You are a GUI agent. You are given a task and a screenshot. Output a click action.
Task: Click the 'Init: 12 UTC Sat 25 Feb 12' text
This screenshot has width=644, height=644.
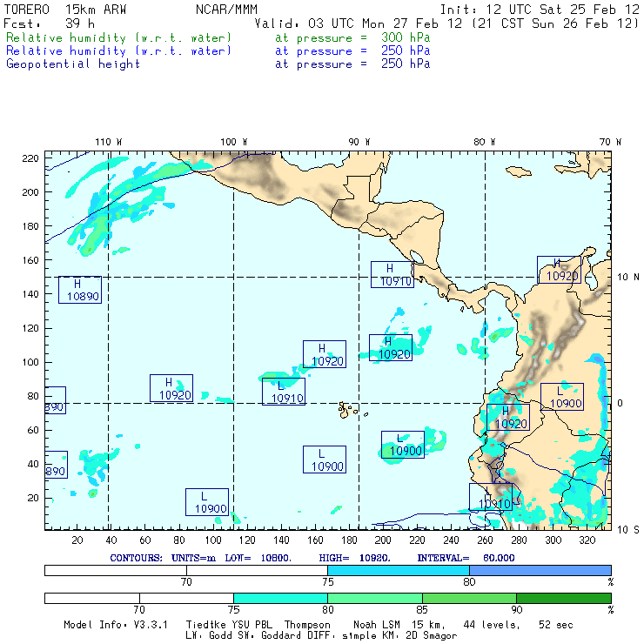coord(540,9)
